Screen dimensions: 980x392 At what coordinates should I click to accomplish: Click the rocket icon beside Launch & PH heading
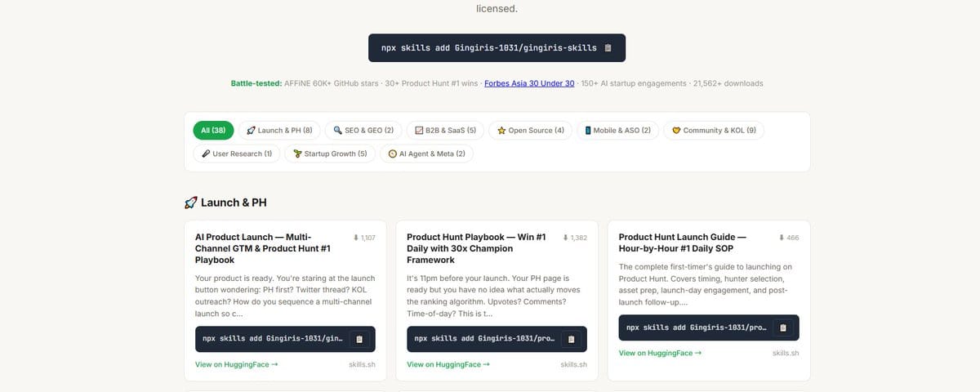[190, 203]
